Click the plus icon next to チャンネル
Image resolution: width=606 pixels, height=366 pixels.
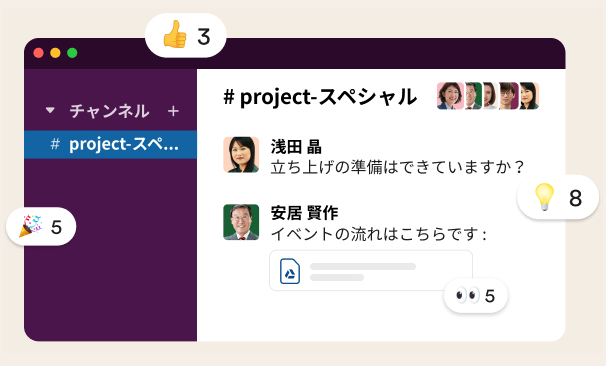coord(173,111)
